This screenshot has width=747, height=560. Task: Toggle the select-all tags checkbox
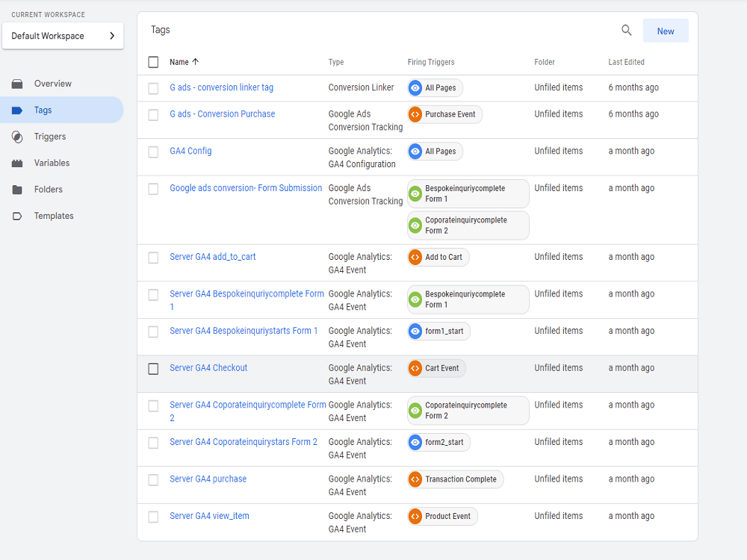pyautogui.click(x=153, y=62)
